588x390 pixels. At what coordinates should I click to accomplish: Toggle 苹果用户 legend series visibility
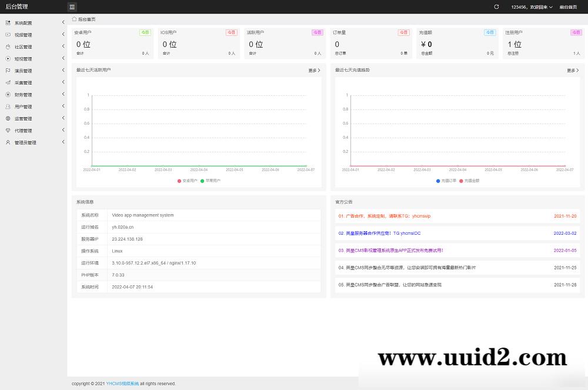coord(210,181)
